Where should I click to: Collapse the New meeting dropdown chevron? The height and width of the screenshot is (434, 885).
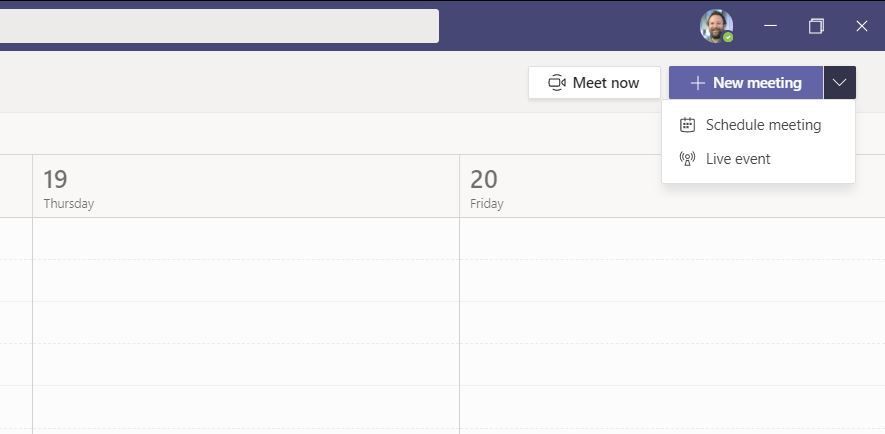pyautogui.click(x=839, y=83)
